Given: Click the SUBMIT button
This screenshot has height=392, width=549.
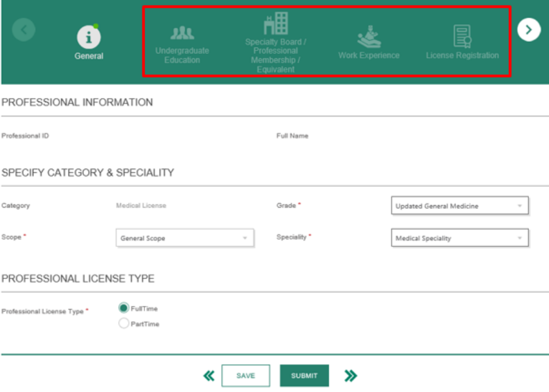Looking at the screenshot, I should pos(304,376).
